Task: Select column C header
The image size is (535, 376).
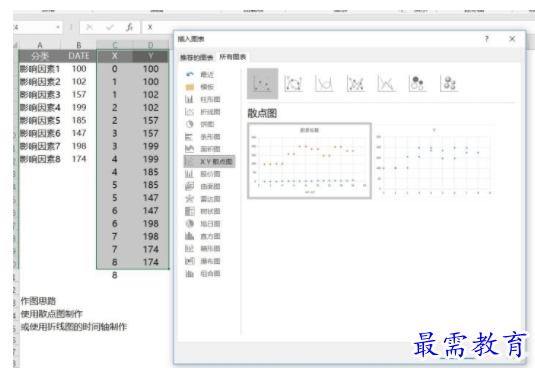Action: [x=115, y=45]
